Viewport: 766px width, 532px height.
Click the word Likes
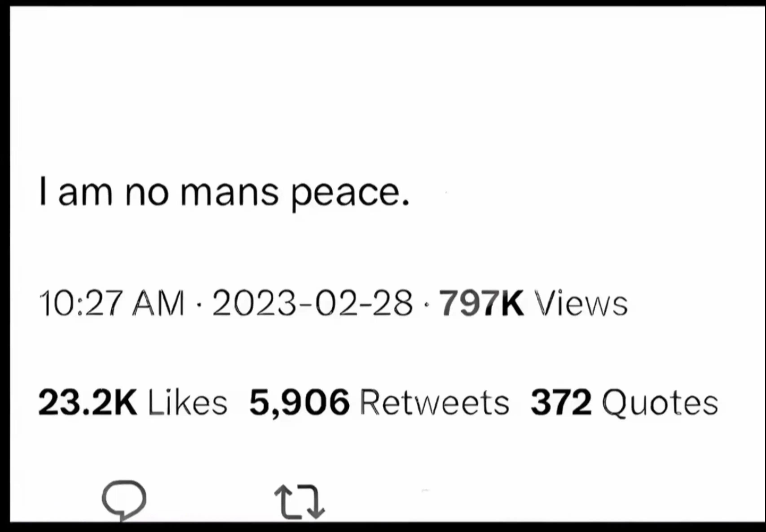187,402
